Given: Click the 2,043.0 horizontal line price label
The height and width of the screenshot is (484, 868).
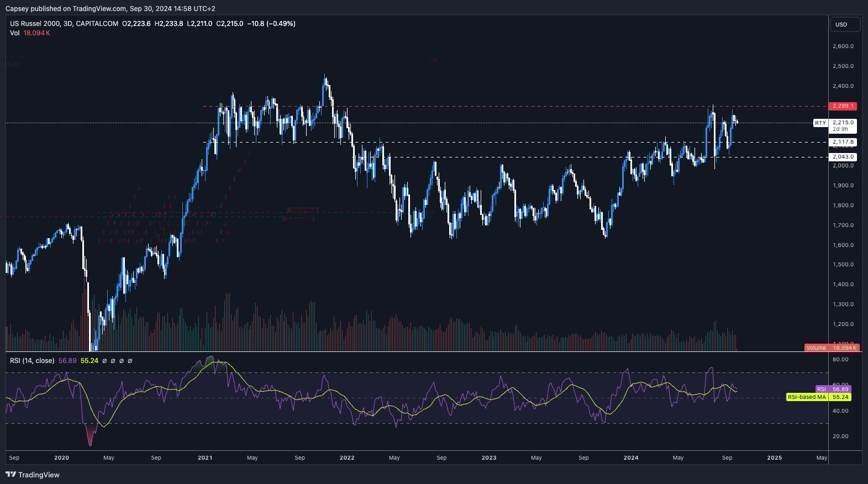Looking at the screenshot, I should point(843,157).
